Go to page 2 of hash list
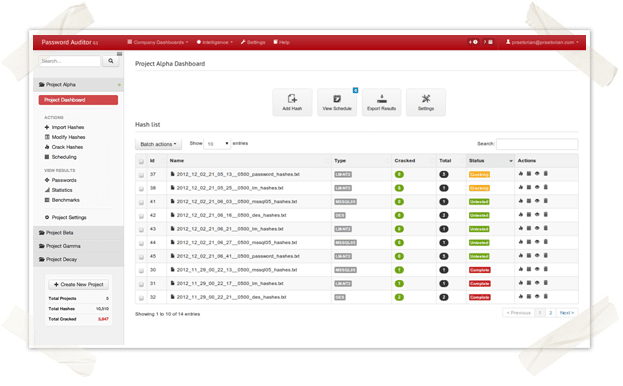The width and height of the screenshot is (623, 386). point(550,313)
